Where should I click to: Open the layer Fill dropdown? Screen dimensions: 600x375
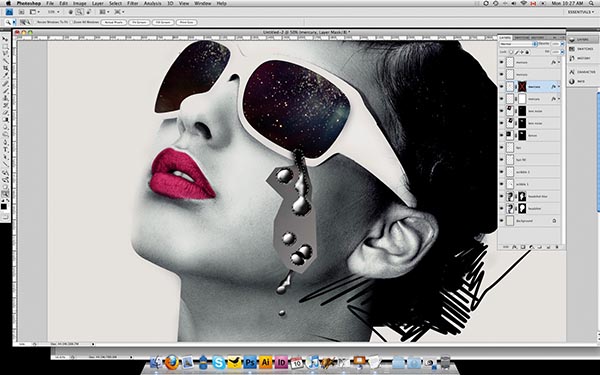pos(562,52)
